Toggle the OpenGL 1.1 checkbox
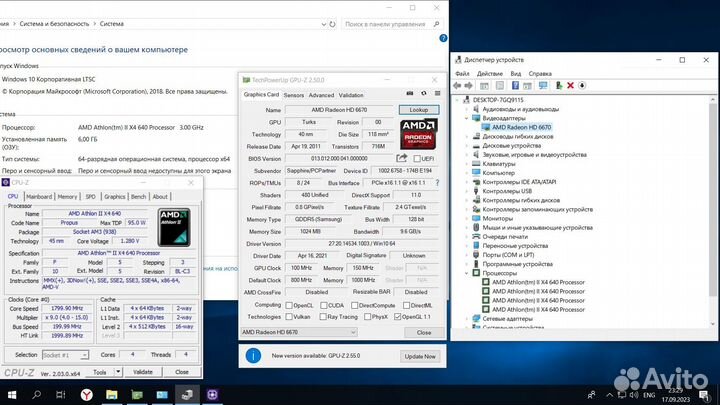 tap(398, 317)
